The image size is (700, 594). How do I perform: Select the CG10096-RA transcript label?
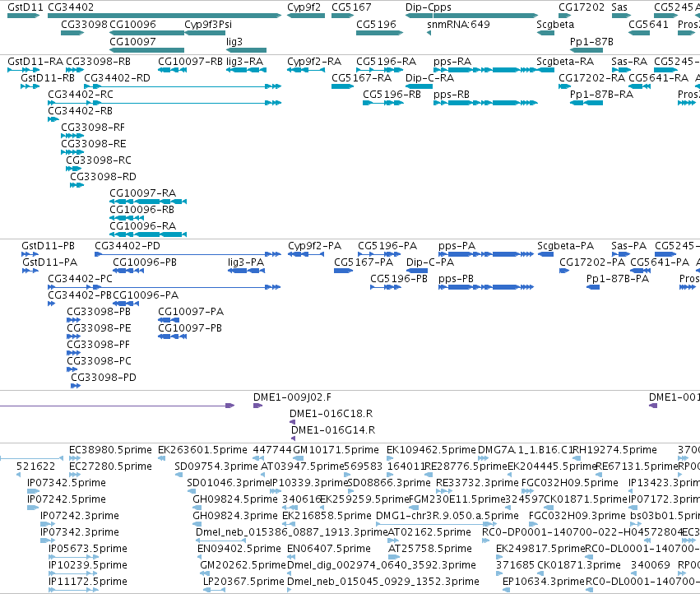tap(143, 225)
